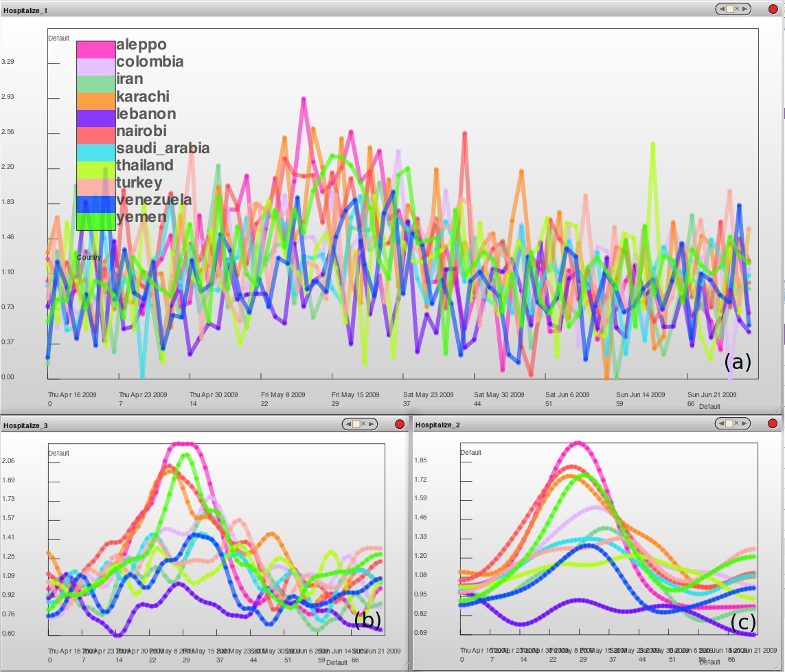This screenshot has width=785, height=672.
Task: Click the karachi orange legend swatch
Action: (x=95, y=101)
